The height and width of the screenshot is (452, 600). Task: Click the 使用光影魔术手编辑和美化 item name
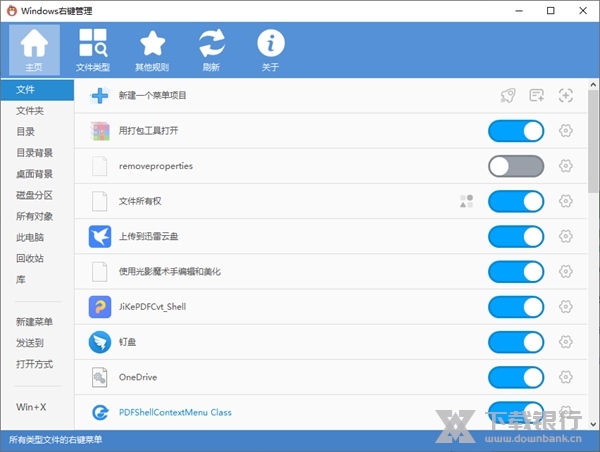(x=170, y=272)
